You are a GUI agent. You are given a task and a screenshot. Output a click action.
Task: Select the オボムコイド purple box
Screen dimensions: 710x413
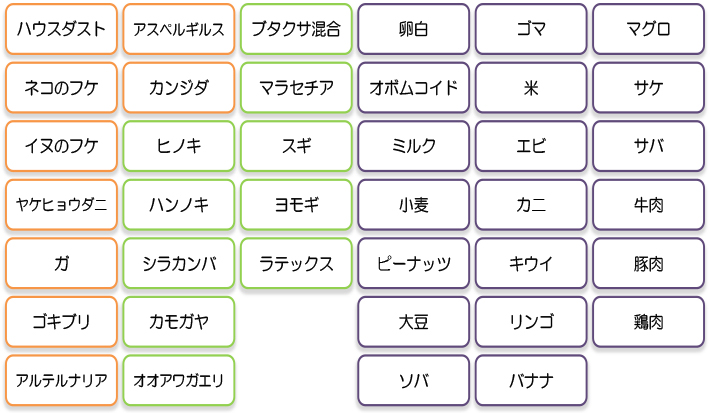pos(413,87)
